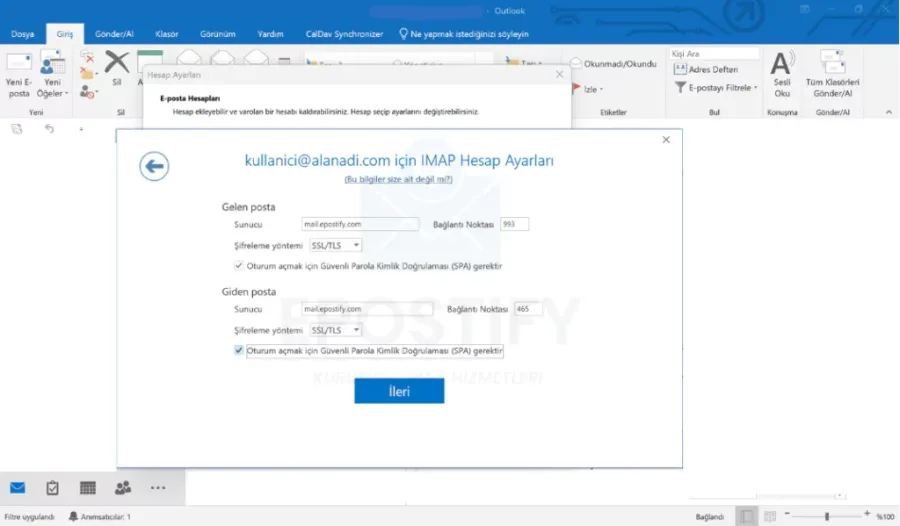Screen dimensions: 900x526
Task: Select the Giriş ribbon tab
Action: click(x=65, y=34)
